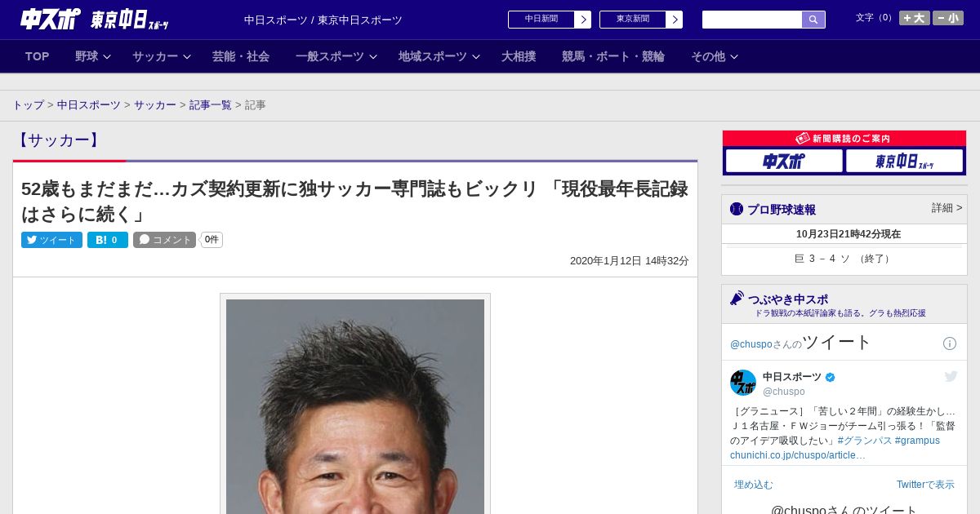Open the 大相撲 menu item

click(519, 56)
